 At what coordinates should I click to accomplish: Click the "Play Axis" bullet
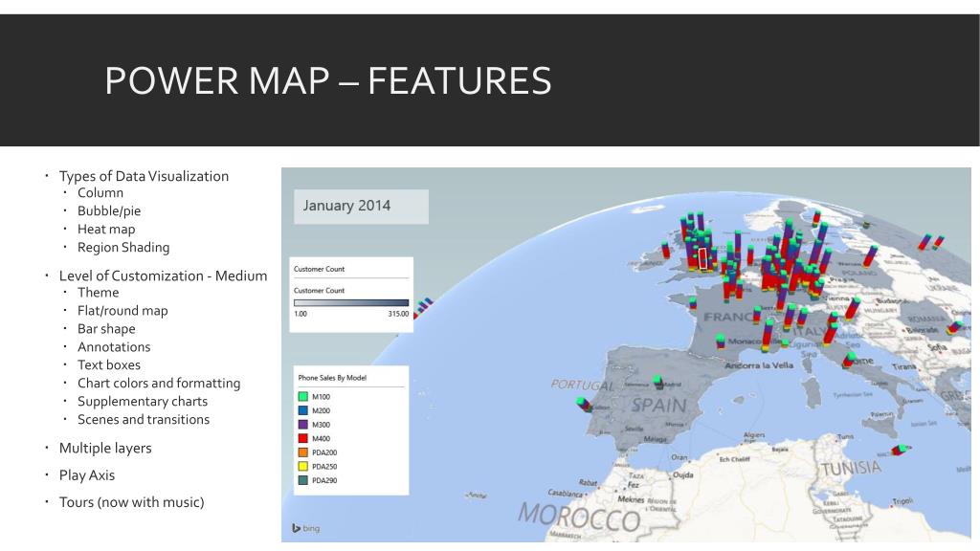click(87, 475)
